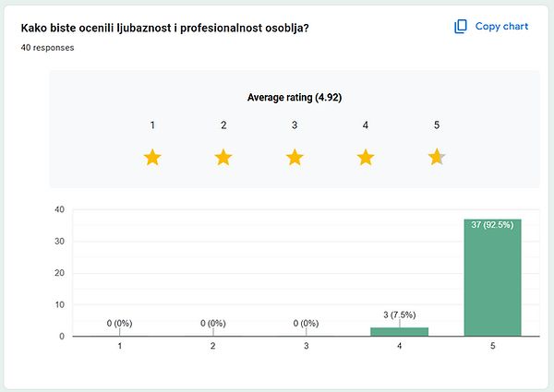Click the small green bar for rating 4

click(399, 331)
